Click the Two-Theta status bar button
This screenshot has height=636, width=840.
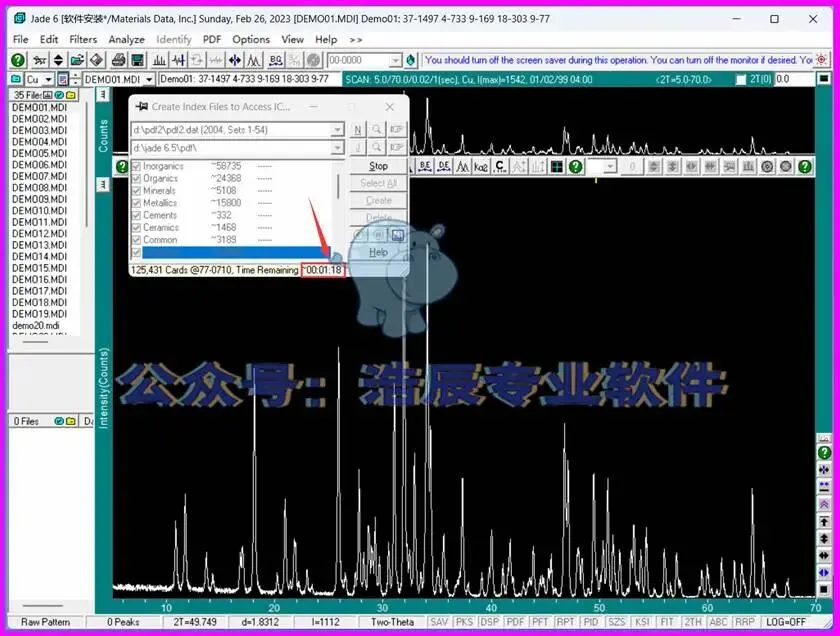coord(392,622)
